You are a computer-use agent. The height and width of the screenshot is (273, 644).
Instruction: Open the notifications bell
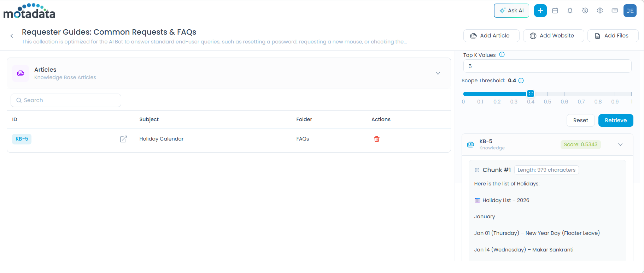pos(570,11)
